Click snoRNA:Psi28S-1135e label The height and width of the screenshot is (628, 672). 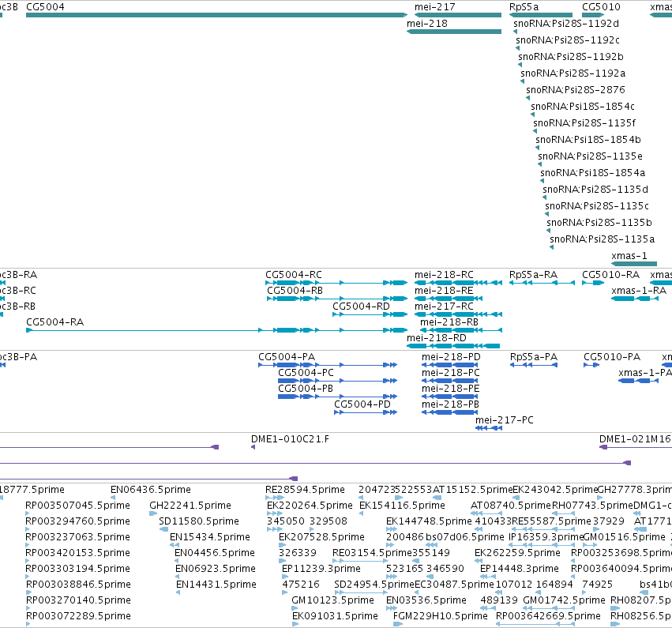590,156
